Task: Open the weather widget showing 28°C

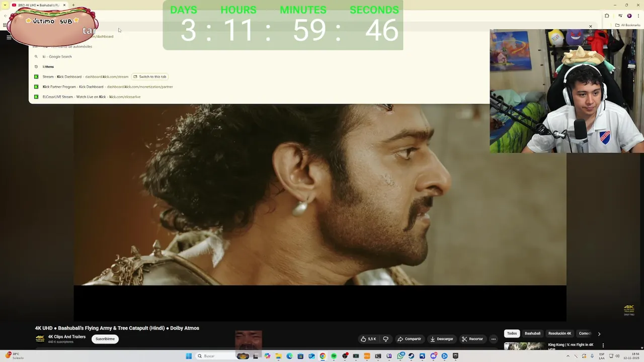Action: click(14, 355)
